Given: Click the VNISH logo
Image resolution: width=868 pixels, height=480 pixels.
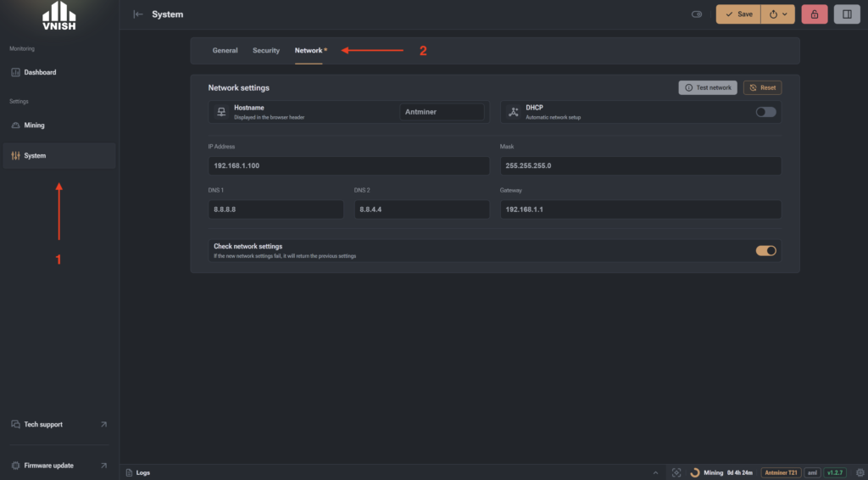Looking at the screenshot, I should tap(59, 15).
